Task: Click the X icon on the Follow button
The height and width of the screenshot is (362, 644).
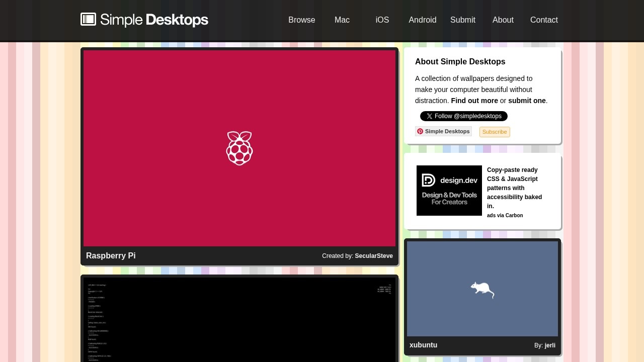Action: [x=429, y=116]
